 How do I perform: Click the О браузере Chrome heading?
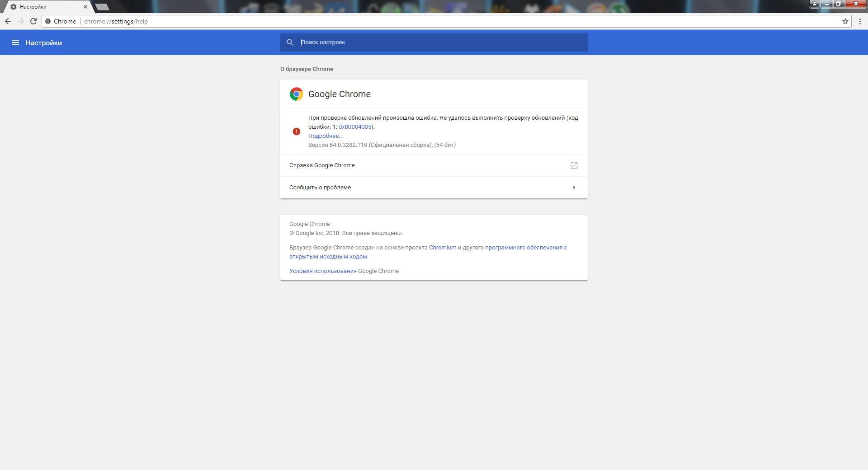pos(307,69)
